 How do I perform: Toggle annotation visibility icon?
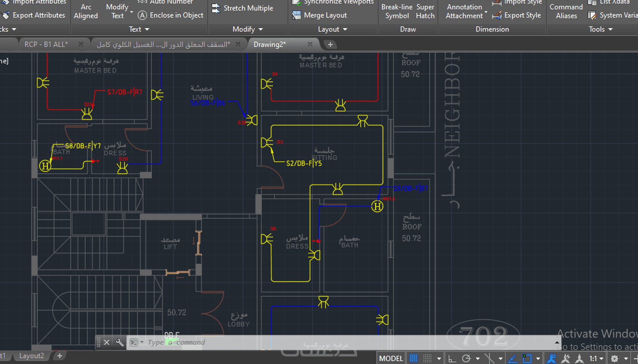point(551,359)
